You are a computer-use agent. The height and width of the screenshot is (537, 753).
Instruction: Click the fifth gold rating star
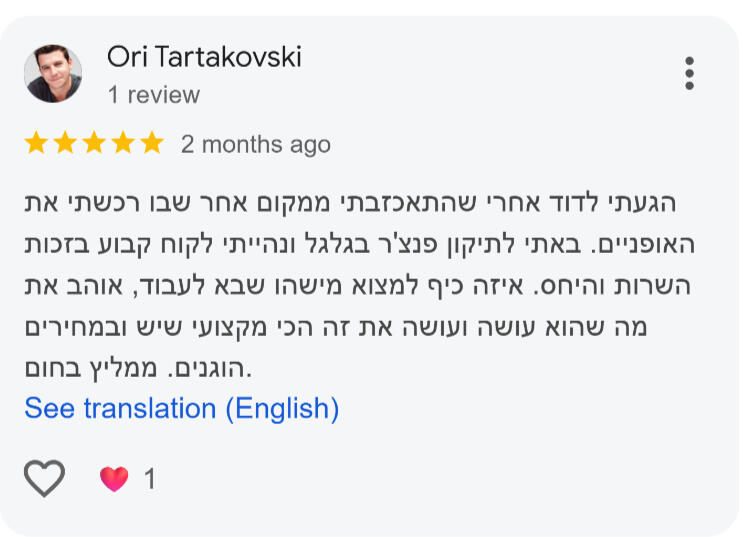[x=152, y=143]
